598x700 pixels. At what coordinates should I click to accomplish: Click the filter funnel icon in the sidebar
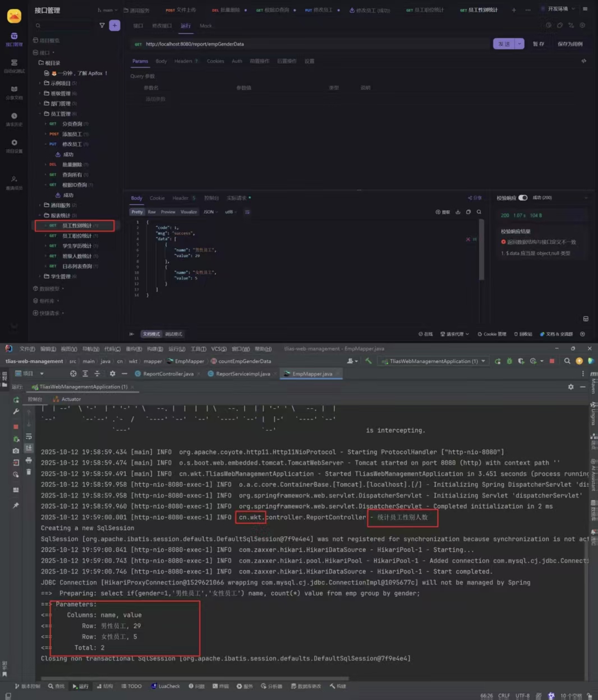[102, 25]
